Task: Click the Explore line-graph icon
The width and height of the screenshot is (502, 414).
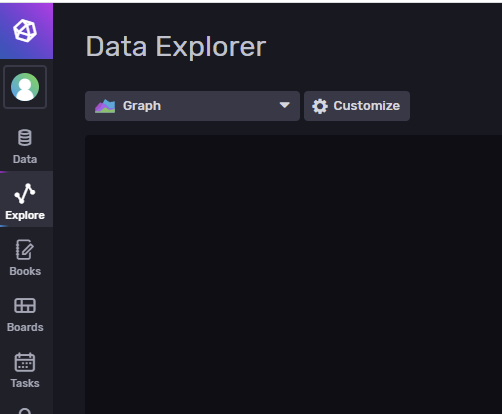Action: (25, 193)
